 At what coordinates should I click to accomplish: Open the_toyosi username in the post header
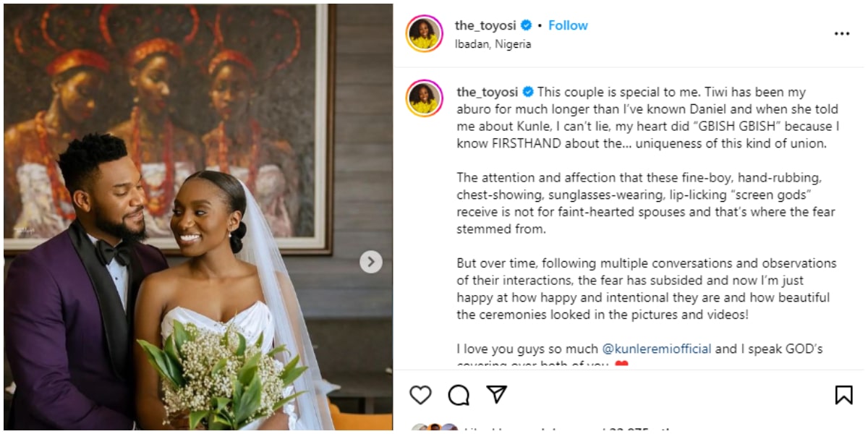coord(485,25)
